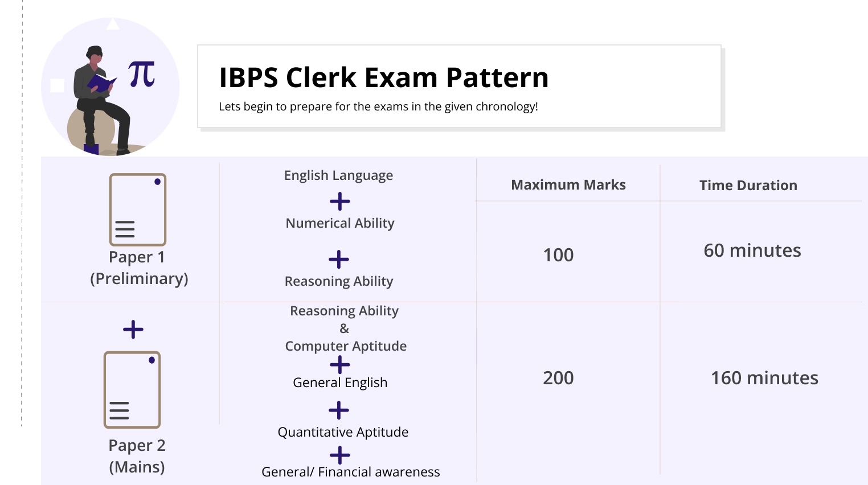Click the plus sign above Paper 2 icon

point(133,329)
